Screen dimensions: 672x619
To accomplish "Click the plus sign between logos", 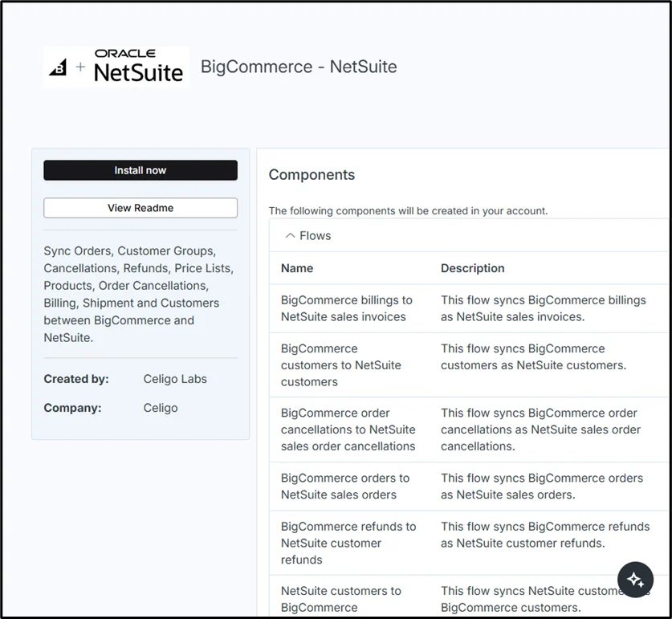I will pyautogui.click(x=80, y=67).
